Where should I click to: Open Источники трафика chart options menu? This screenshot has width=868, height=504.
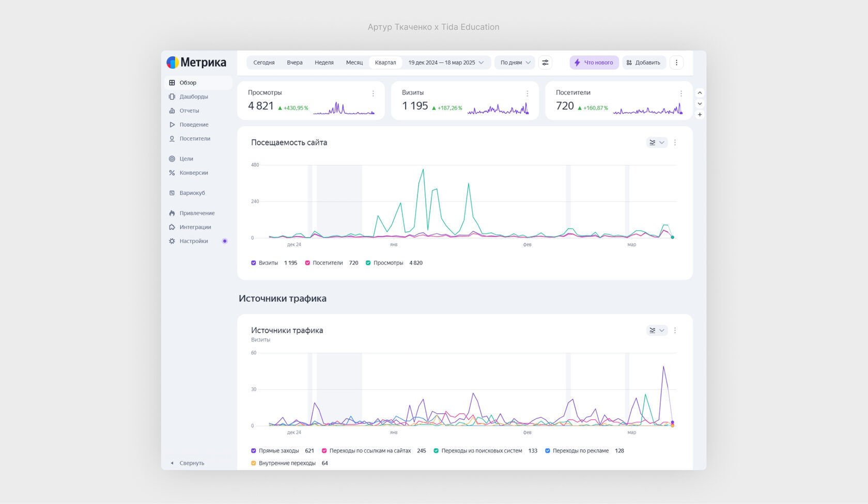pyautogui.click(x=675, y=330)
